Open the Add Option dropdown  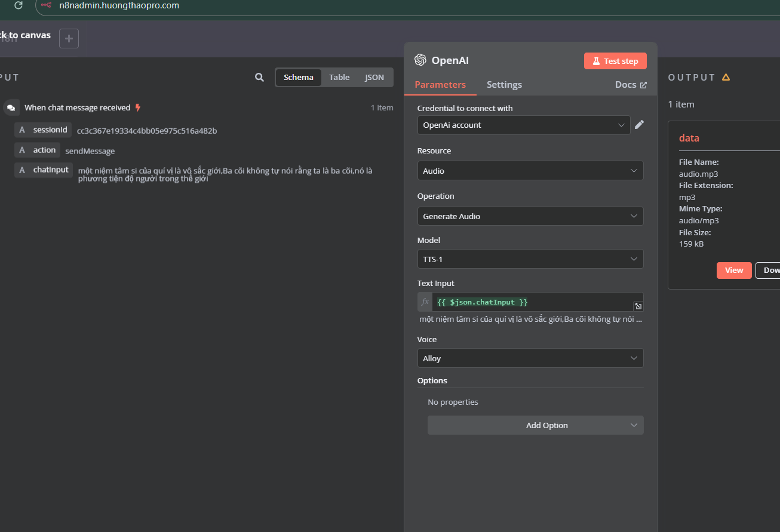pos(536,425)
